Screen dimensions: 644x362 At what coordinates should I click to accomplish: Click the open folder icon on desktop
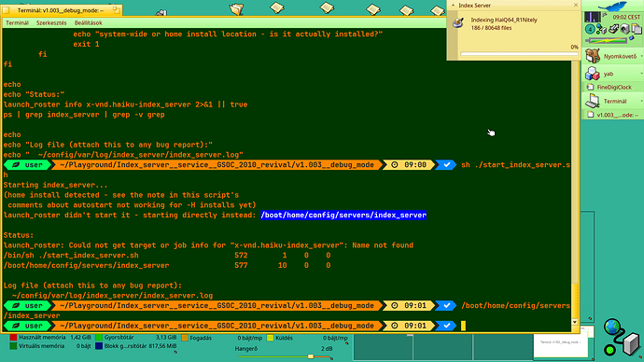(236, 8)
